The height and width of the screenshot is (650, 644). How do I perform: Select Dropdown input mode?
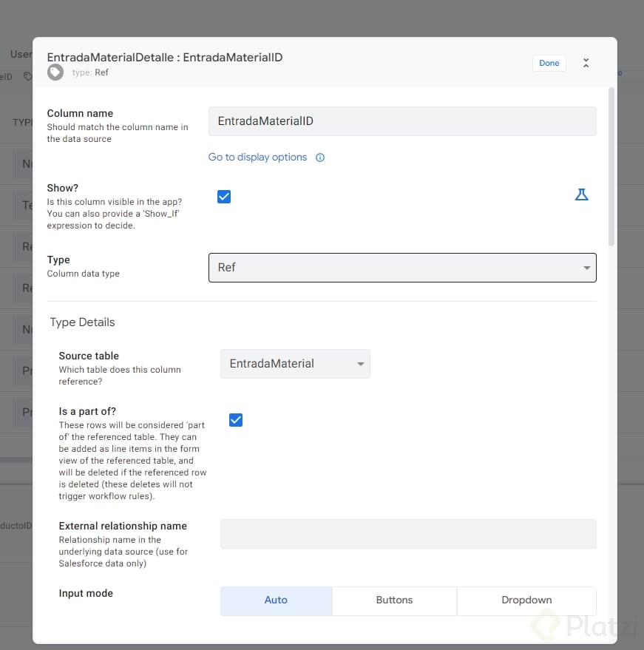point(526,600)
